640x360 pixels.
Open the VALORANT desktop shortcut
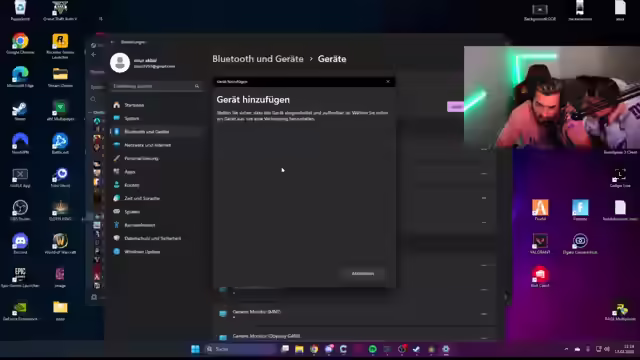point(540,244)
